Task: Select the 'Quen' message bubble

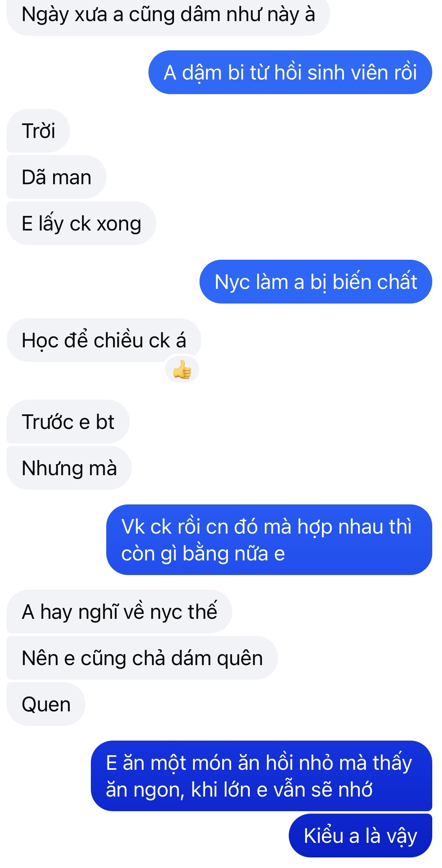Action: coord(46,704)
